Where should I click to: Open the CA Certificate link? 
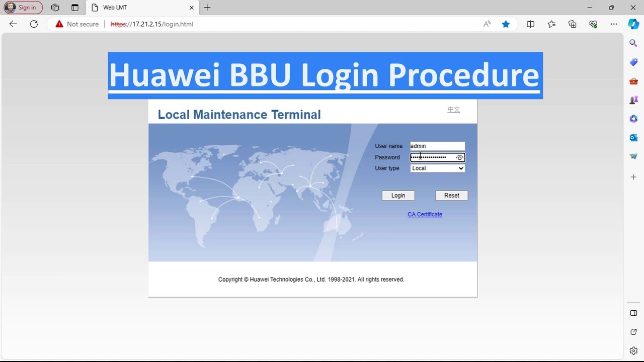tap(425, 214)
